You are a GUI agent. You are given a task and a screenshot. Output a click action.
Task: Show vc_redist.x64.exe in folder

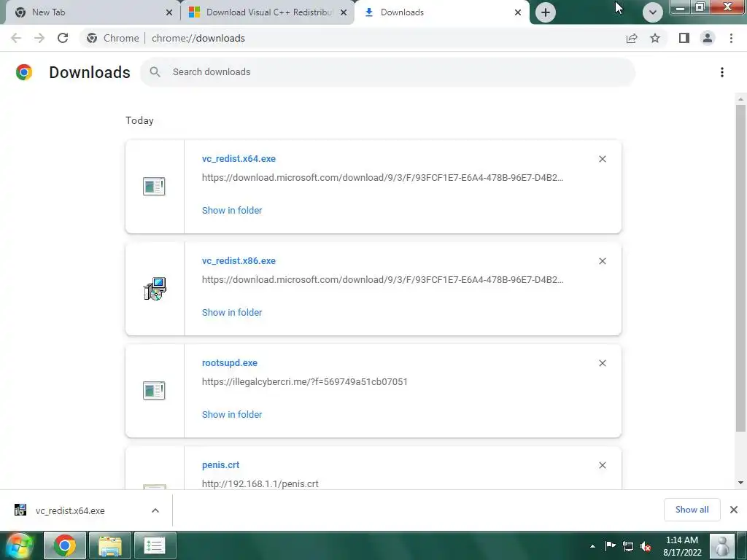point(232,211)
